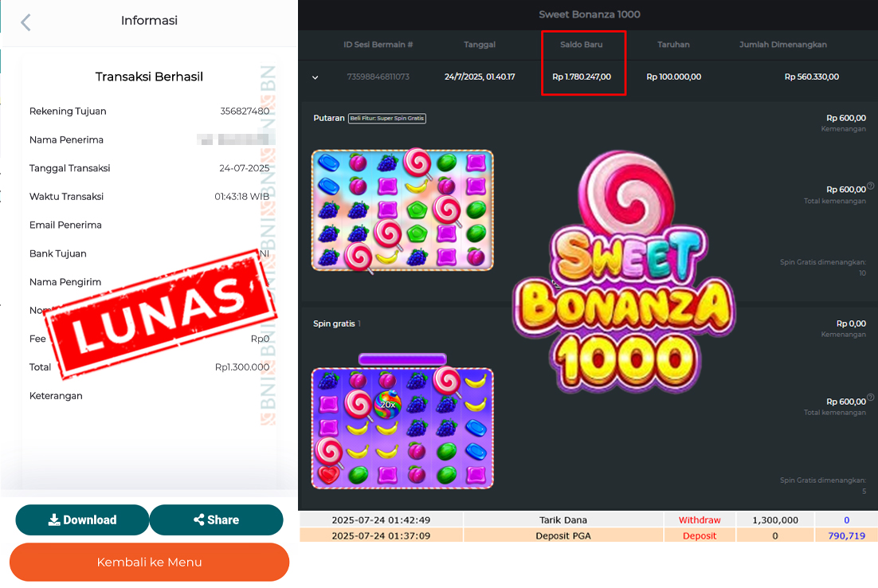Click the Withdraw link in transaction table
This screenshot has height=588, width=878.
pos(700,519)
